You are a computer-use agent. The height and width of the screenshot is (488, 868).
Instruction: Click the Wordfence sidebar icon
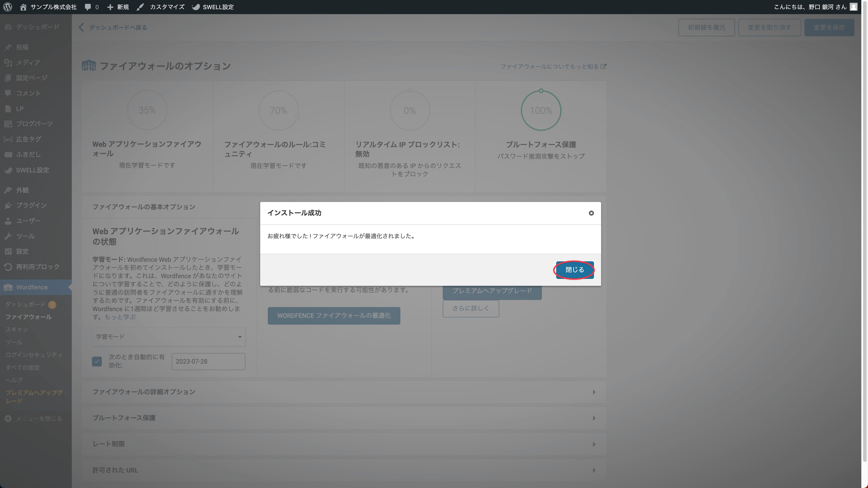(x=8, y=287)
